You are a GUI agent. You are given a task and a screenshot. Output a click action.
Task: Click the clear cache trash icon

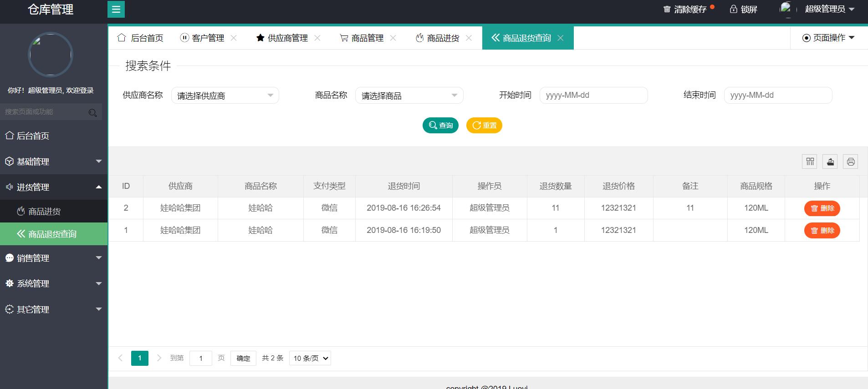click(667, 9)
